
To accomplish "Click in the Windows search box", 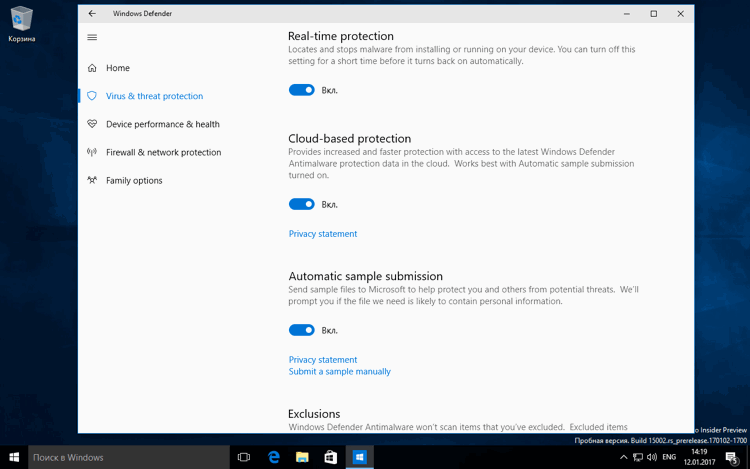I will tap(129, 458).
